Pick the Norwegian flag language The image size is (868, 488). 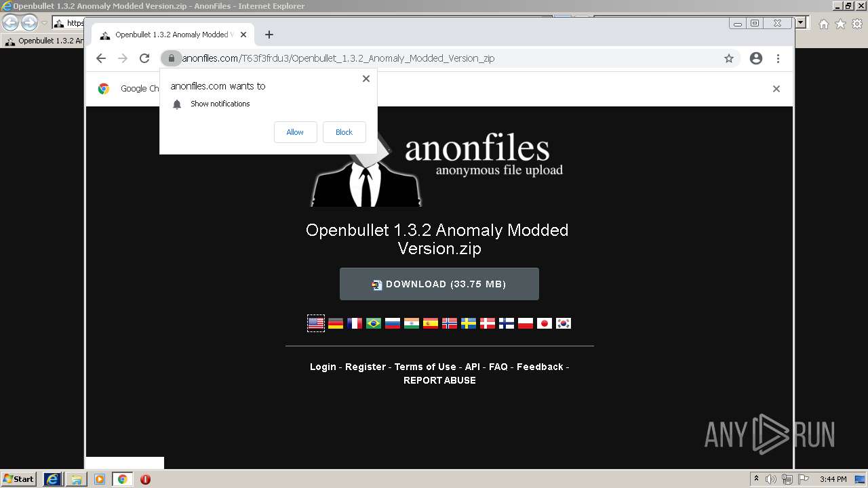click(449, 323)
